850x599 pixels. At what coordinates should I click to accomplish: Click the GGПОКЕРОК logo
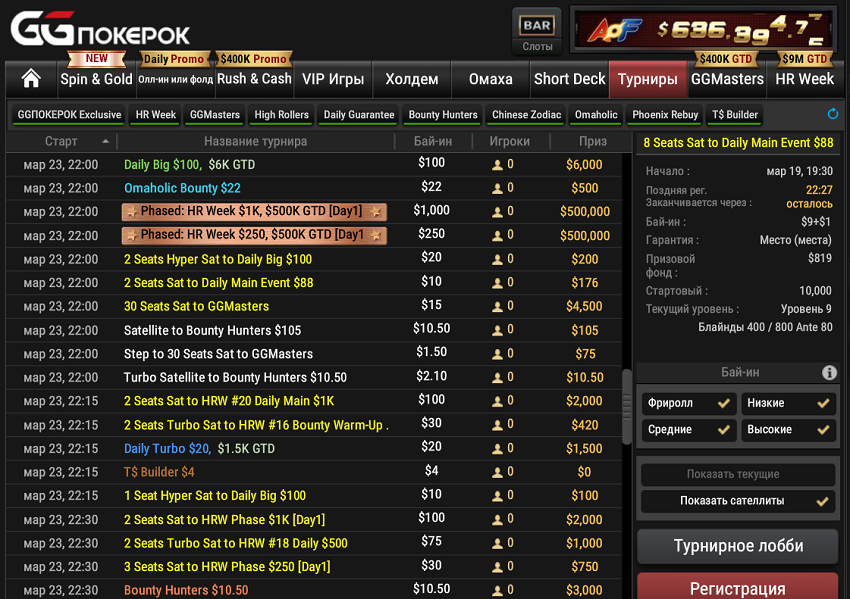(x=100, y=28)
